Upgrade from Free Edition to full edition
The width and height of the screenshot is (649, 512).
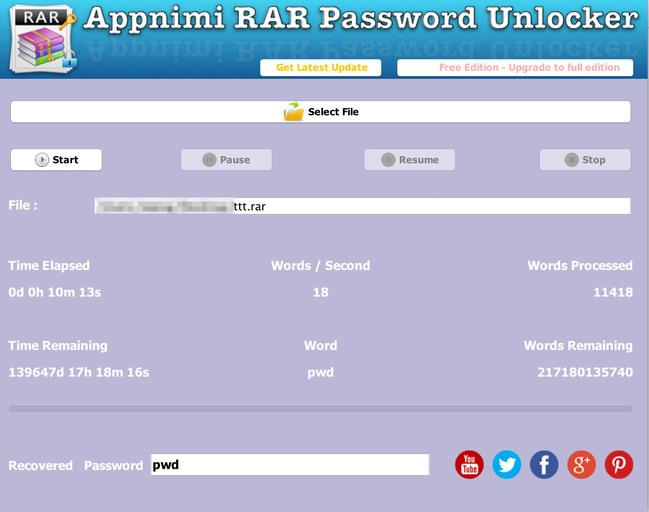pos(515,68)
